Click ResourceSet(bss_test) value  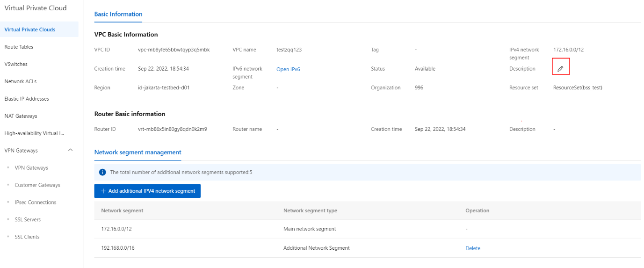coord(578,87)
